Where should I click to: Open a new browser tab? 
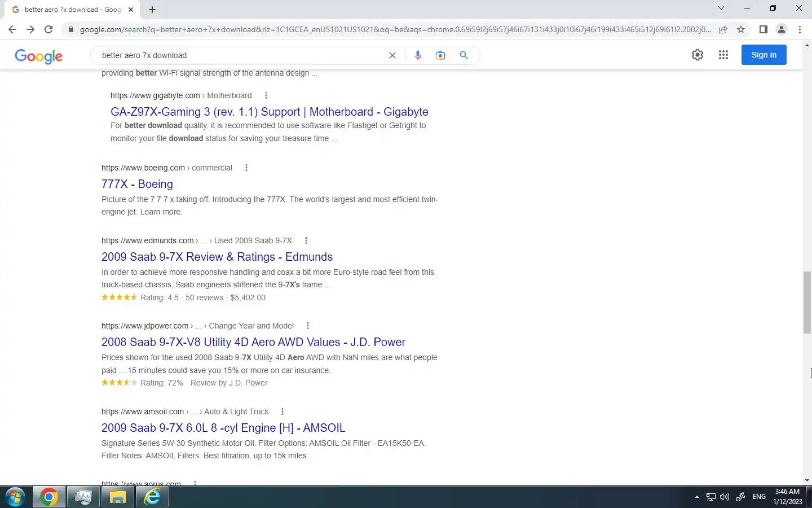[152, 10]
